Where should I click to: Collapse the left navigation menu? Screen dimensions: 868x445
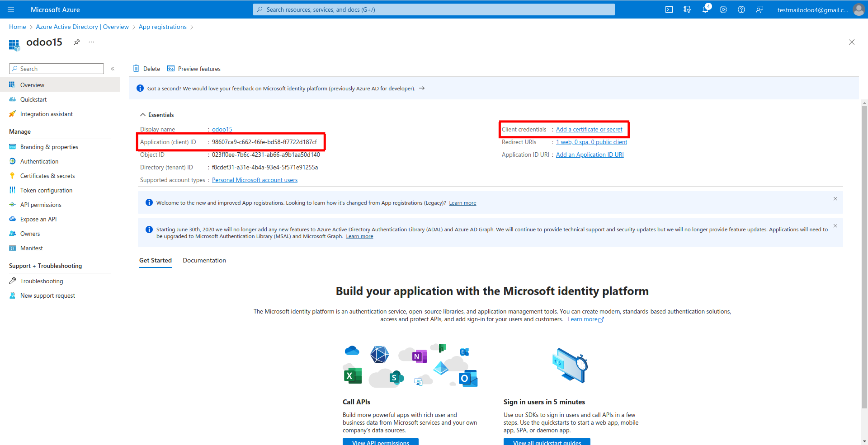tap(113, 69)
